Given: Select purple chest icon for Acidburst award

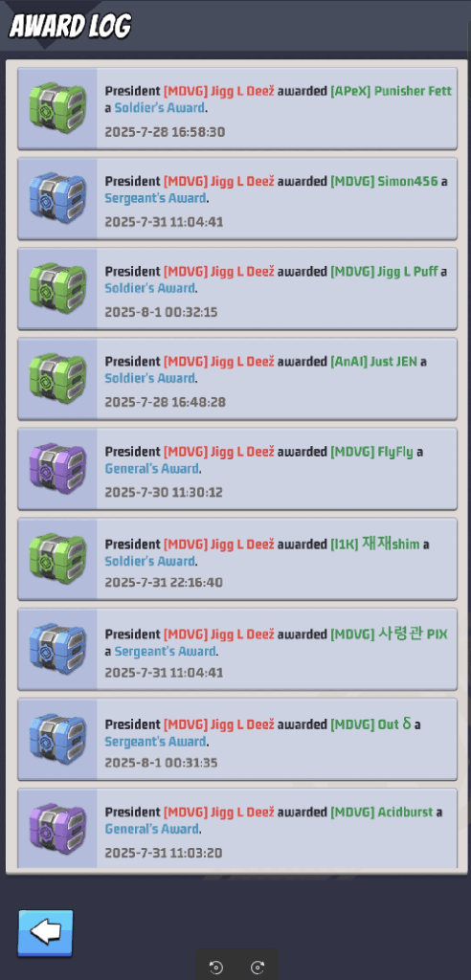Looking at the screenshot, I should click(57, 828).
